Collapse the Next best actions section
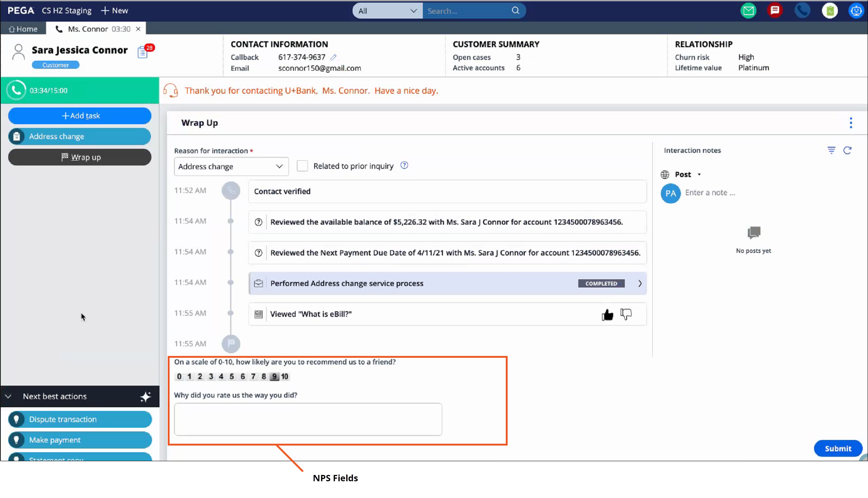Viewport: 868px width, 498px height. click(x=8, y=396)
